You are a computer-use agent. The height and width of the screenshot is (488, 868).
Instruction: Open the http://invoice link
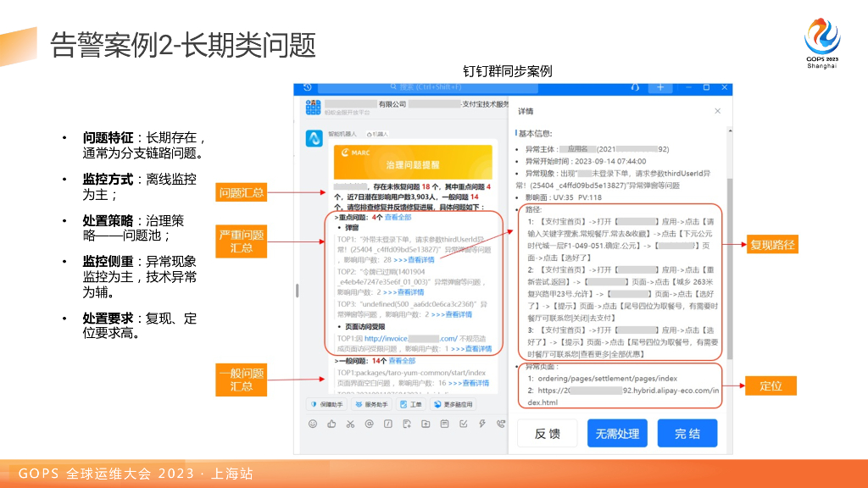click(411, 339)
